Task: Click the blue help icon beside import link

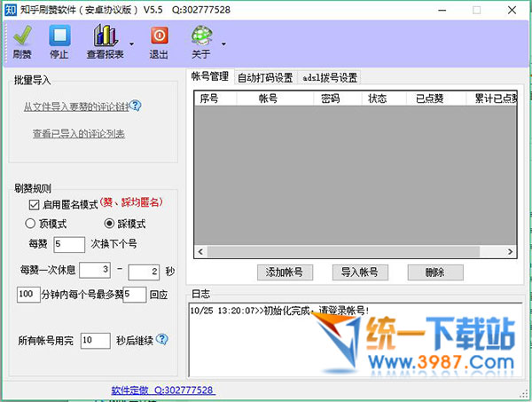Action: pyautogui.click(x=137, y=106)
